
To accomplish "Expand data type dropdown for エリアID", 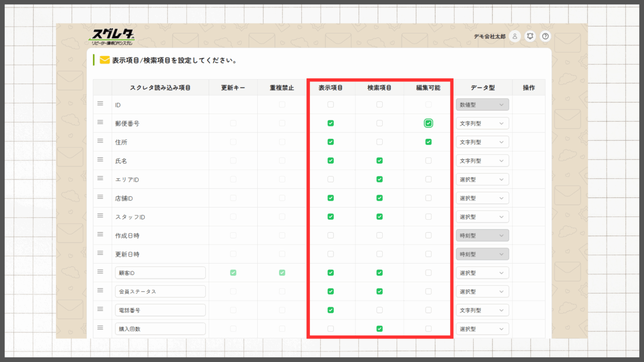I will click(482, 179).
